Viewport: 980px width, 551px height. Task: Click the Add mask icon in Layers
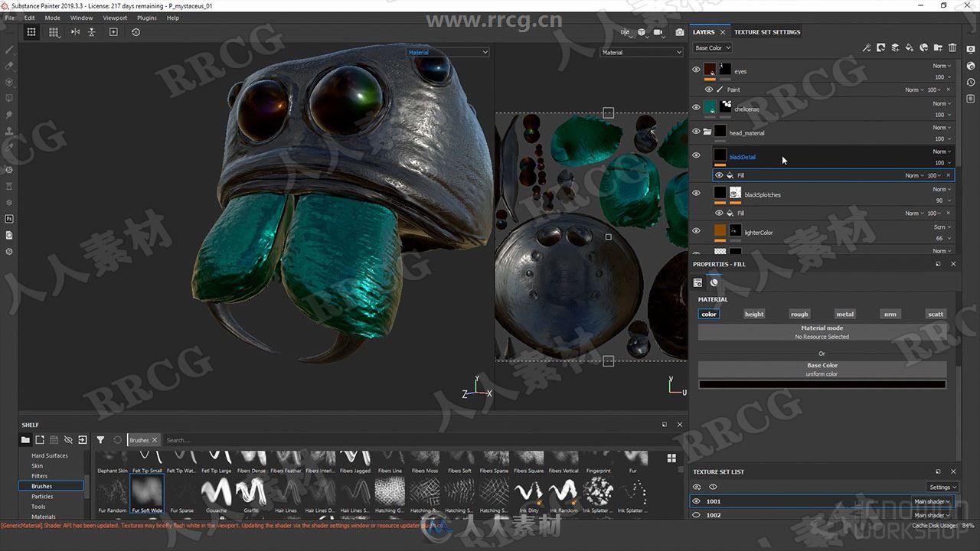click(880, 47)
